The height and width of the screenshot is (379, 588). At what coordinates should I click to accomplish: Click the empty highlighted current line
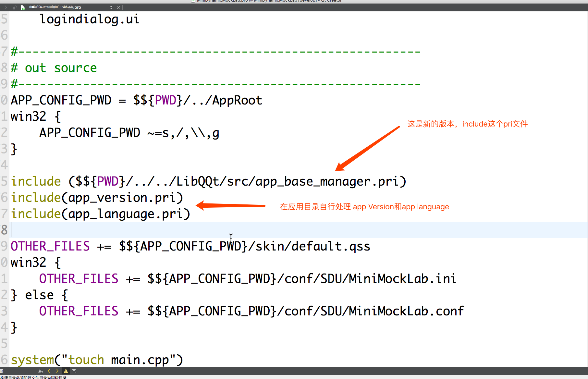click(299, 230)
